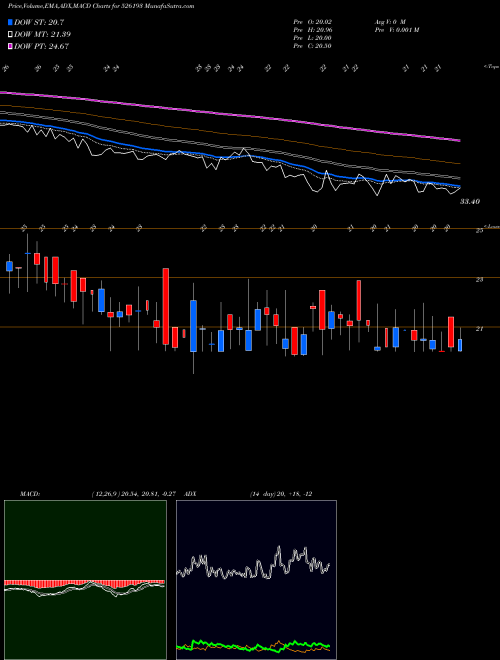Click the 33.40 EMA end label
The width and height of the screenshot is (500, 660).
(470, 202)
